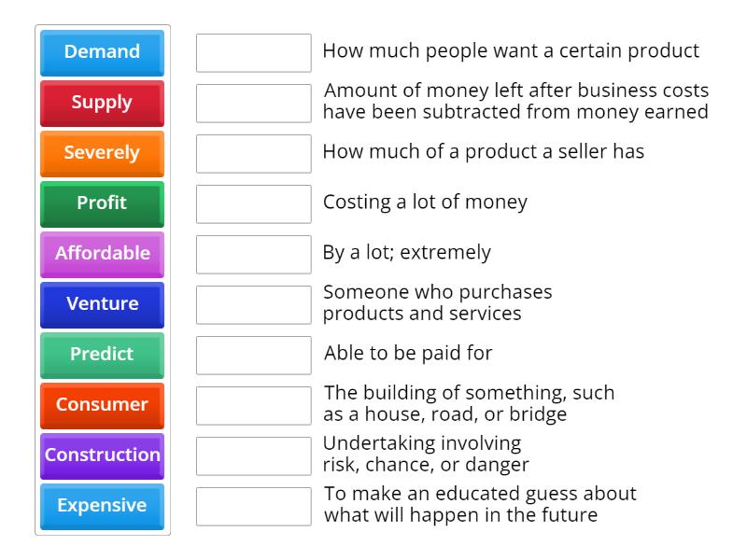Click the box for 'How much of a product a seller has'
Image resolution: width=747 pixels, height=560 pixels.
coord(253,154)
